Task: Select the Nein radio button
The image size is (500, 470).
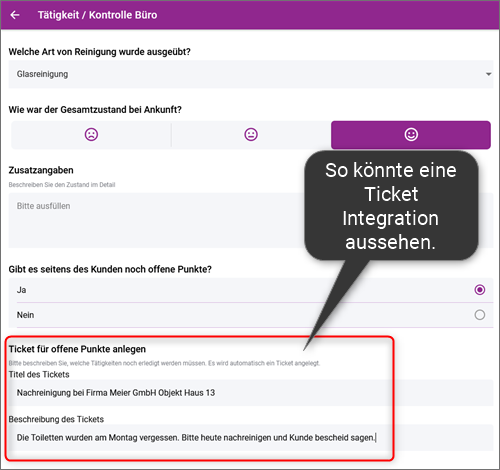Action: point(480,315)
